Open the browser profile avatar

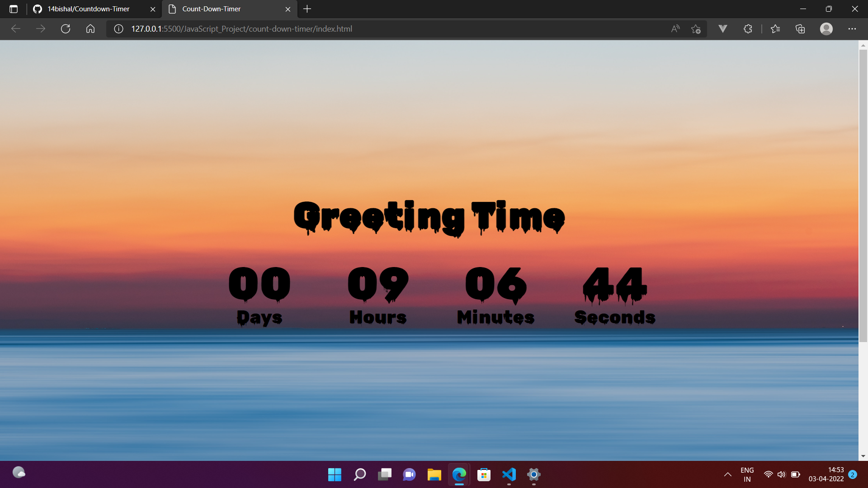tap(826, 28)
